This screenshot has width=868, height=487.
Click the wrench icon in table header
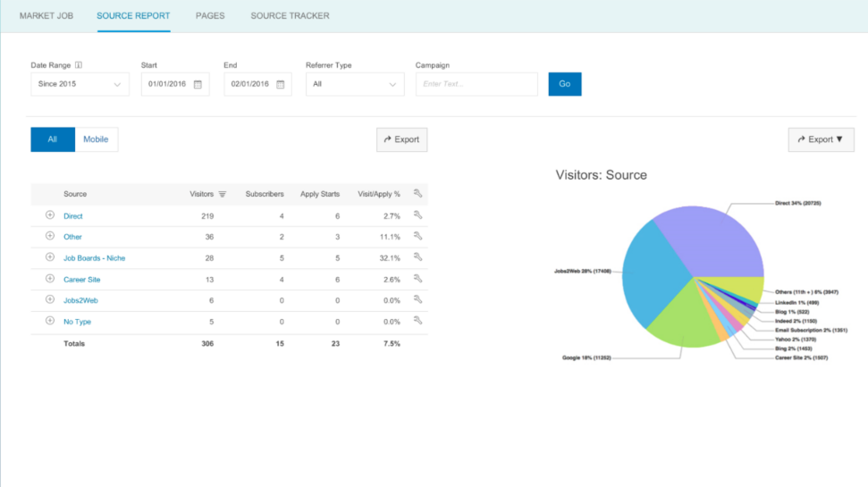coord(418,193)
